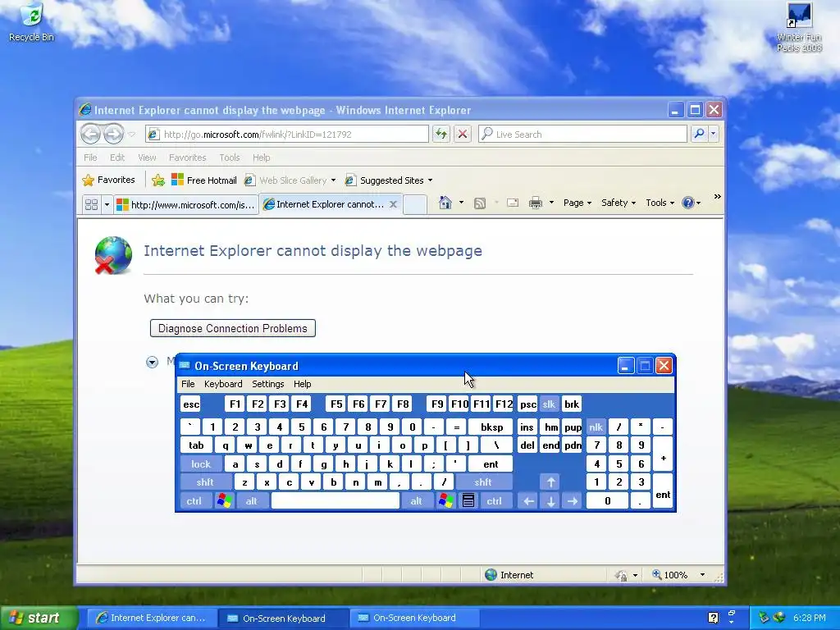Open the Tools command bar dropdown
This screenshot has height=630, width=840.
[x=660, y=203]
